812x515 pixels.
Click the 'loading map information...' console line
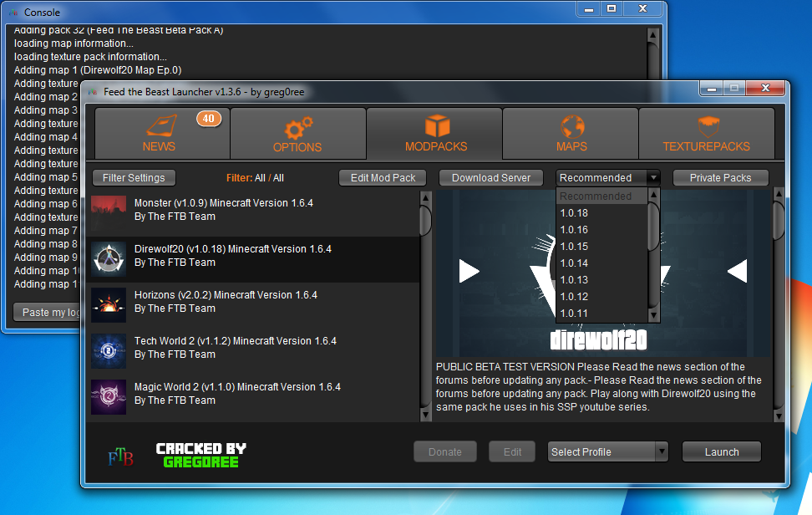click(x=74, y=43)
